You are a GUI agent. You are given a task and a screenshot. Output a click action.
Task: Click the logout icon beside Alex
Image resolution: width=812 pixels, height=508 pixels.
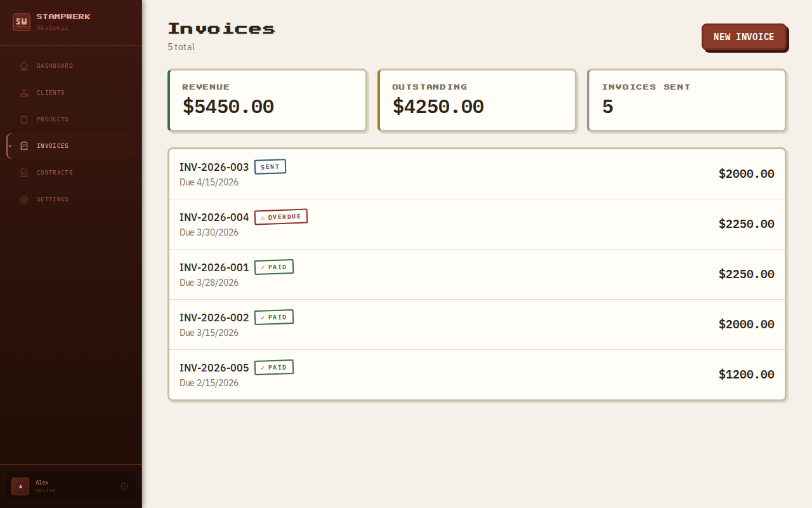click(125, 486)
